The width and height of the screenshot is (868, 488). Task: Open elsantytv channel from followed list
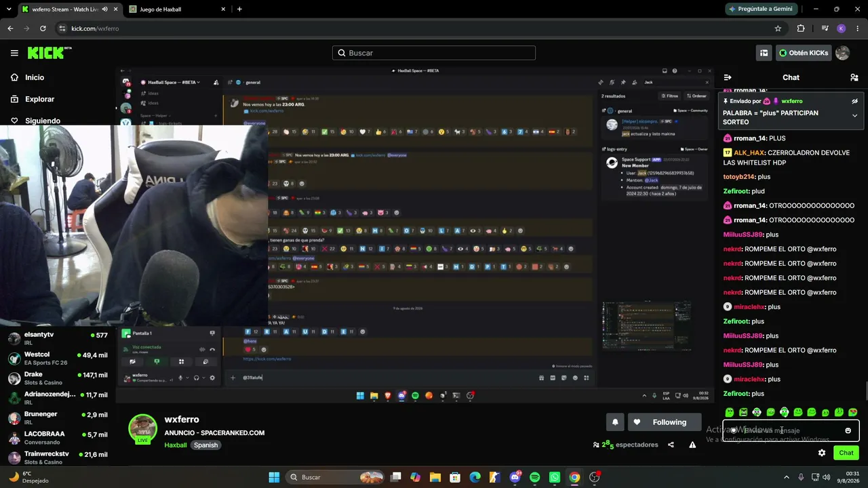coord(58,338)
